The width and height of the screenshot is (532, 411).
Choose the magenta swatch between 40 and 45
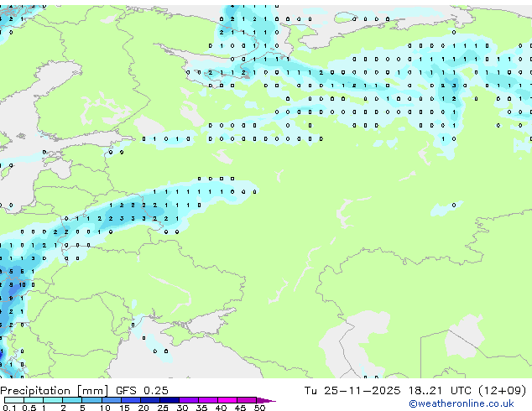pyautogui.click(x=227, y=400)
